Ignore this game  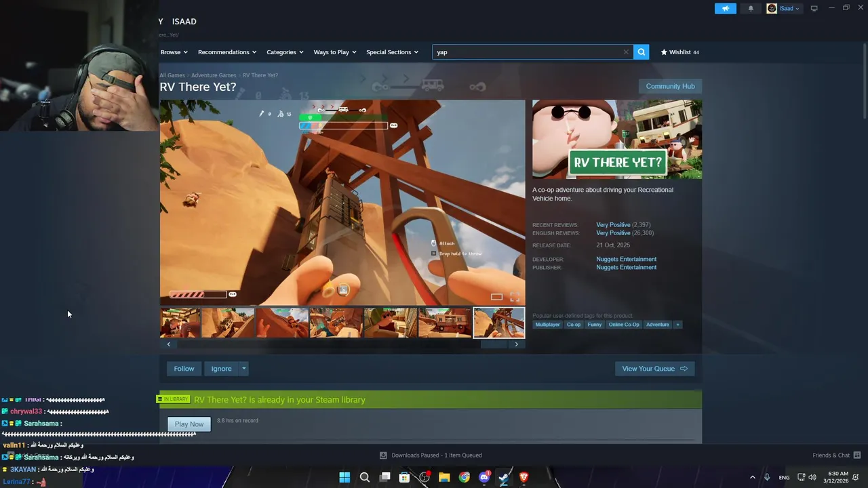(221, 369)
